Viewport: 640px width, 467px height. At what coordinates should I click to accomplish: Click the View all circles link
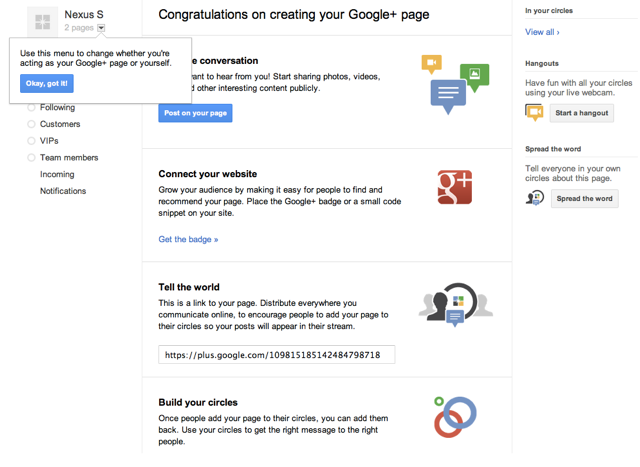pos(542,32)
